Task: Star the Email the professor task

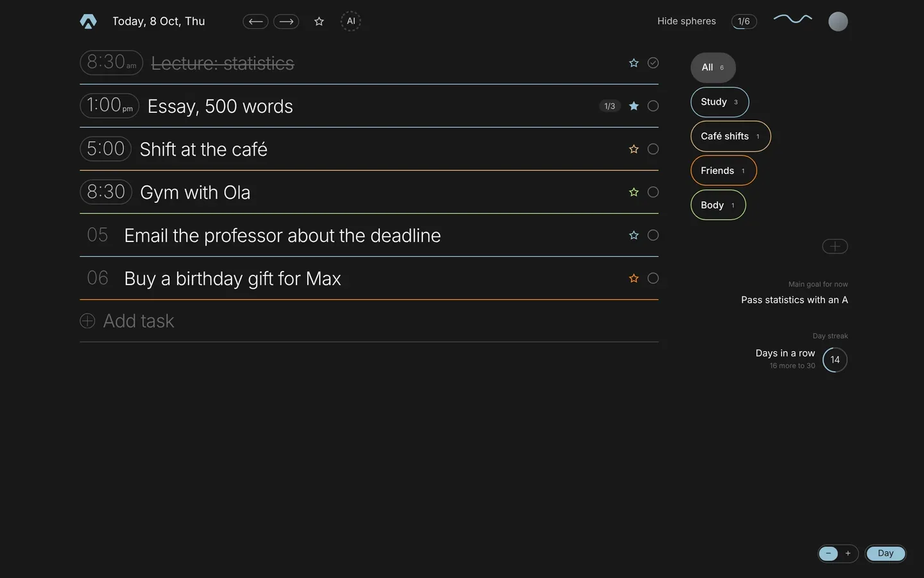Action: 634,235
